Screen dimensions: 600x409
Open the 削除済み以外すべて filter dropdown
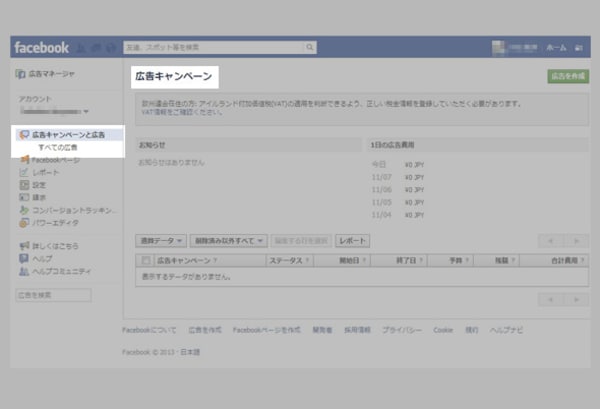tap(228, 241)
